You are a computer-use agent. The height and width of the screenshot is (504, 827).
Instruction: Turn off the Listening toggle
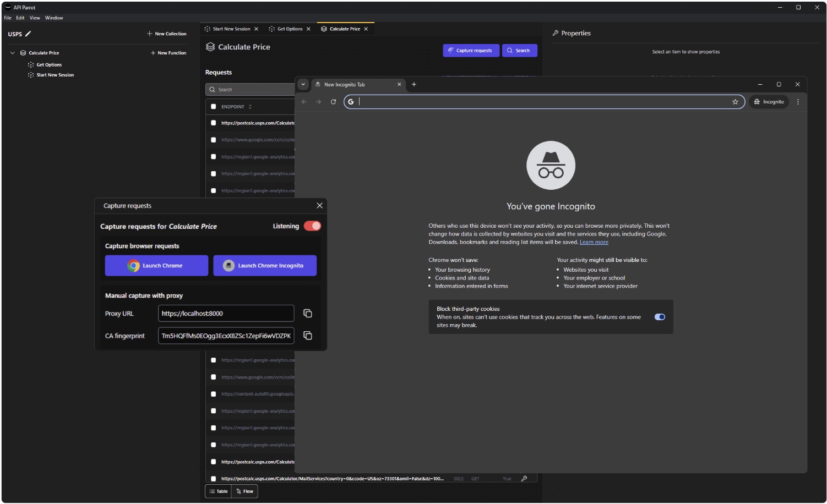312,226
